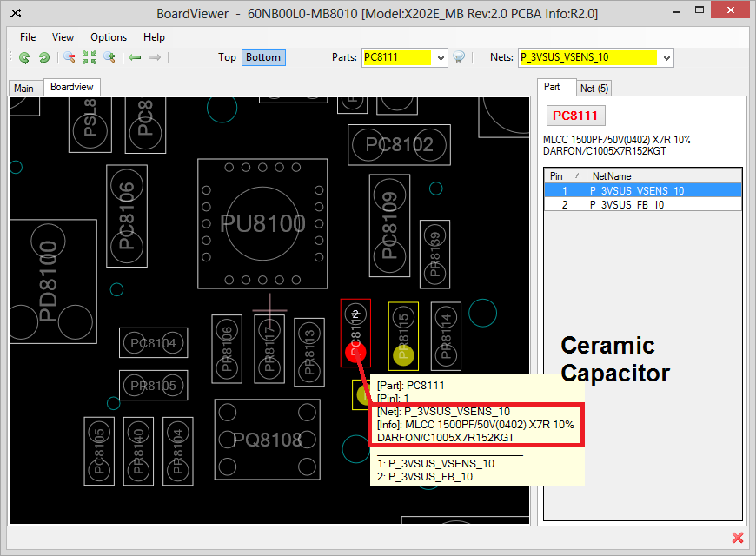Viewport: 756px width, 556px height.
Task: Select component PR8113 on the board
Action: [x=309, y=352]
